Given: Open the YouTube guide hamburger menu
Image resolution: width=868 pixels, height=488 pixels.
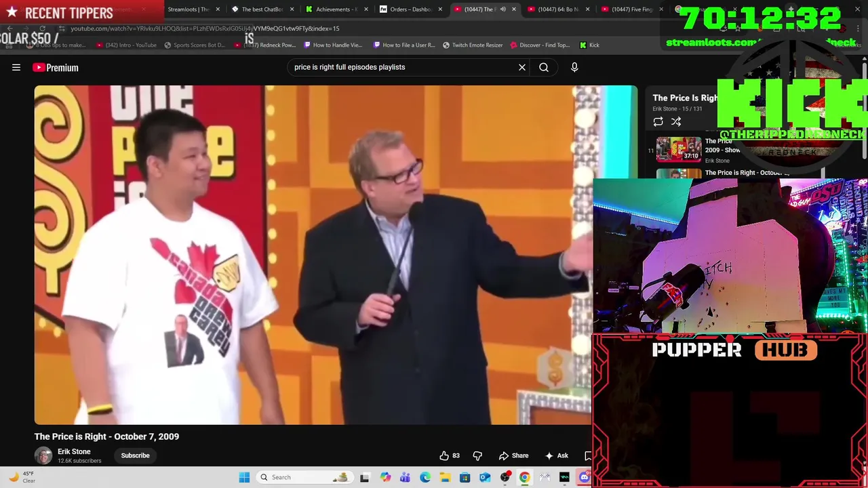Looking at the screenshot, I should pyautogui.click(x=16, y=67).
